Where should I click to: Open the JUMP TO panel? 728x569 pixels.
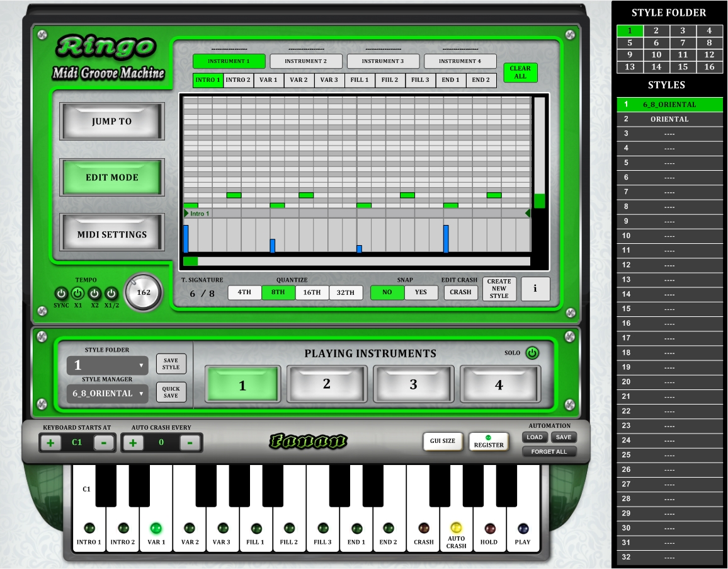coord(111,121)
